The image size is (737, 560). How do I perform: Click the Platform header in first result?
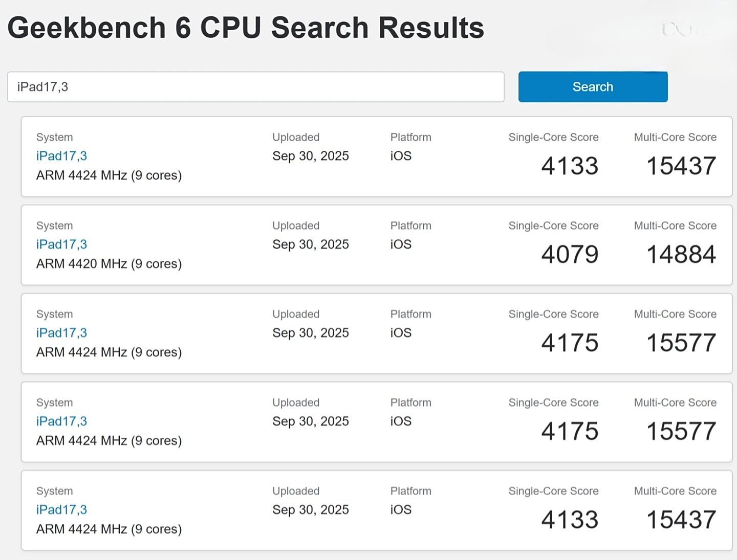pyautogui.click(x=410, y=137)
